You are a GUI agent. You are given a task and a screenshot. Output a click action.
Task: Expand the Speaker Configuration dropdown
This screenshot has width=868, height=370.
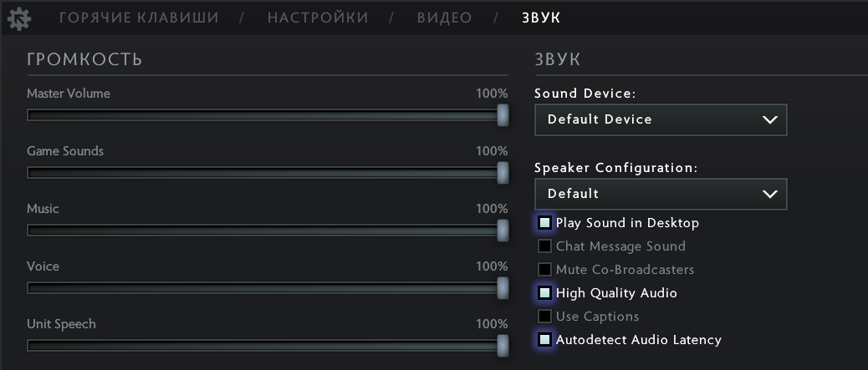tap(660, 194)
